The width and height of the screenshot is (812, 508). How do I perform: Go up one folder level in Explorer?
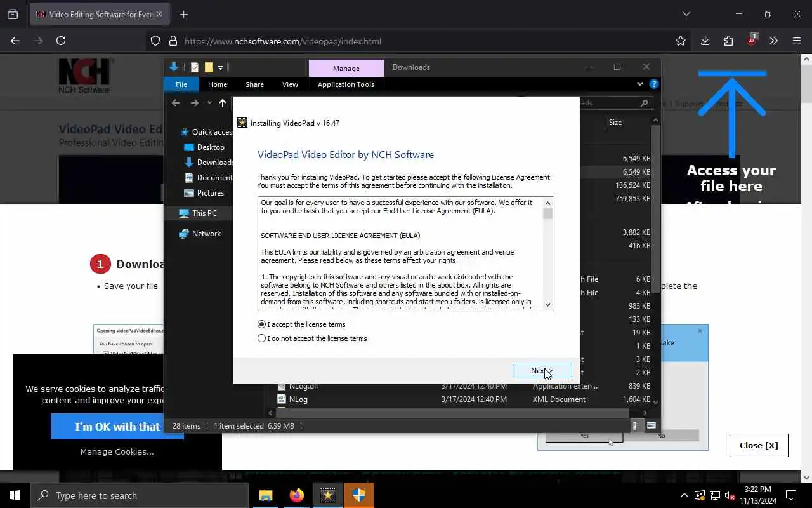coord(223,103)
